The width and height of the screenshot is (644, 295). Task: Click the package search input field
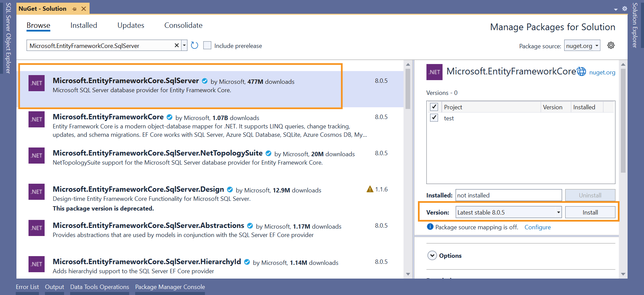point(101,46)
